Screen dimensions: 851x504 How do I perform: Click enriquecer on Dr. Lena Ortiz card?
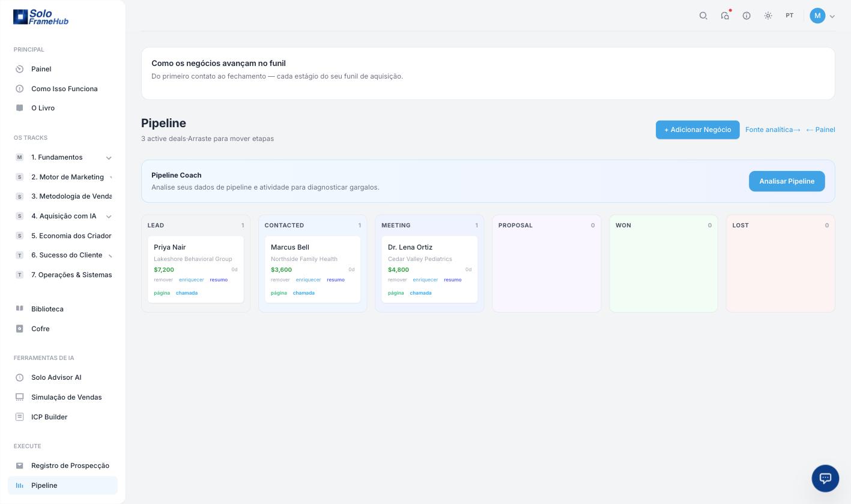(x=425, y=280)
